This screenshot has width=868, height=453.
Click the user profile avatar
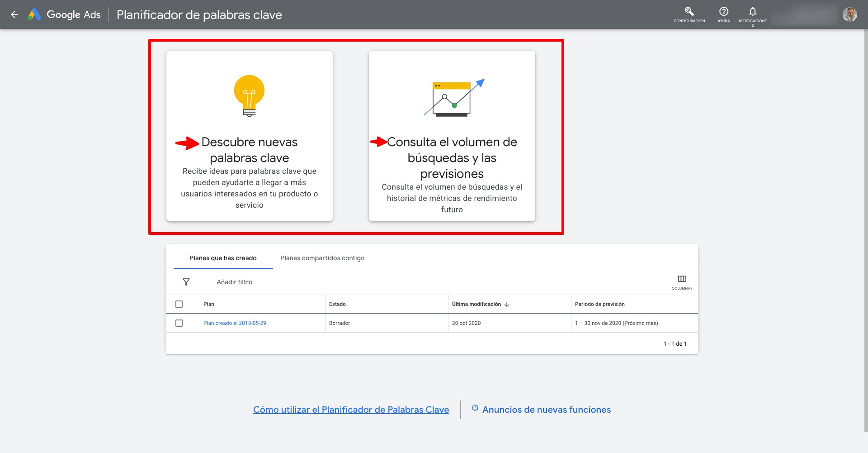point(849,14)
